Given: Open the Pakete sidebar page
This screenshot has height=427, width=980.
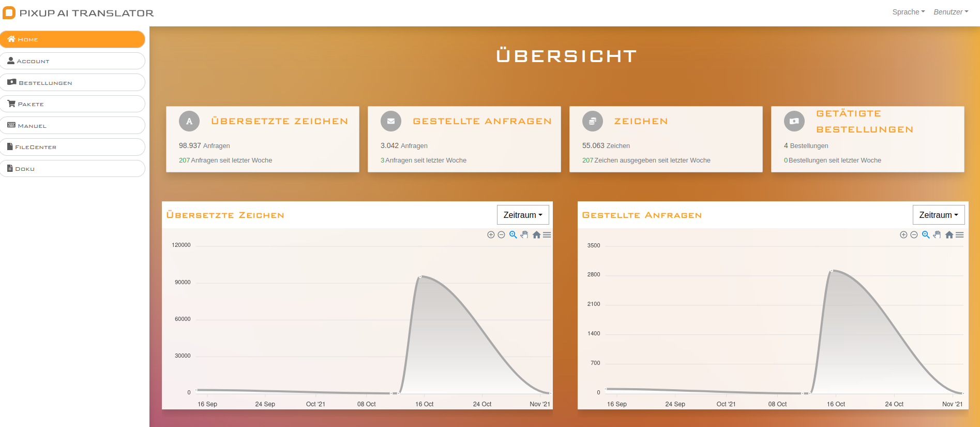Looking at the screenshot, I should [x=72, y=104].
